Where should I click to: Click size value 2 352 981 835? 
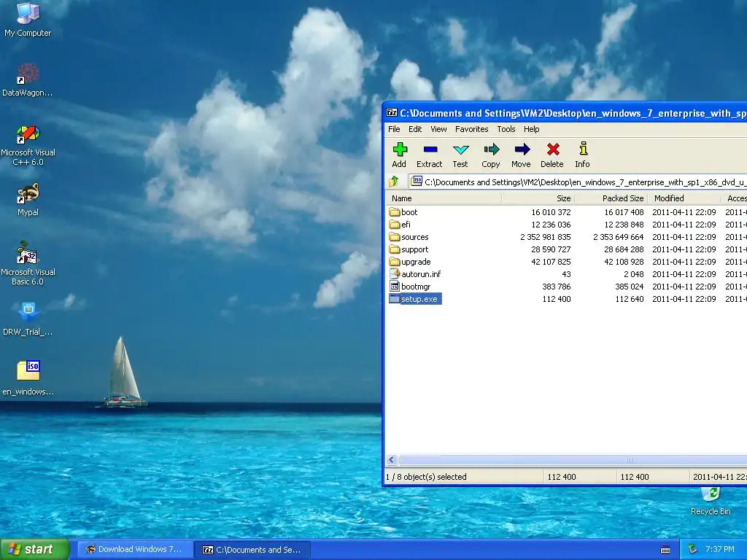(x=546, y=237)
